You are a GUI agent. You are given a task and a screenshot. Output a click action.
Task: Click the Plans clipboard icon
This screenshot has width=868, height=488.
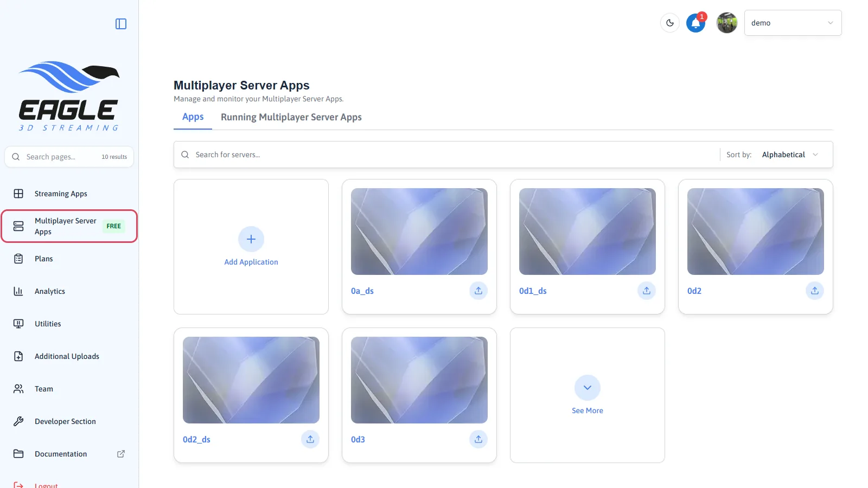click(x=18, y=259)
